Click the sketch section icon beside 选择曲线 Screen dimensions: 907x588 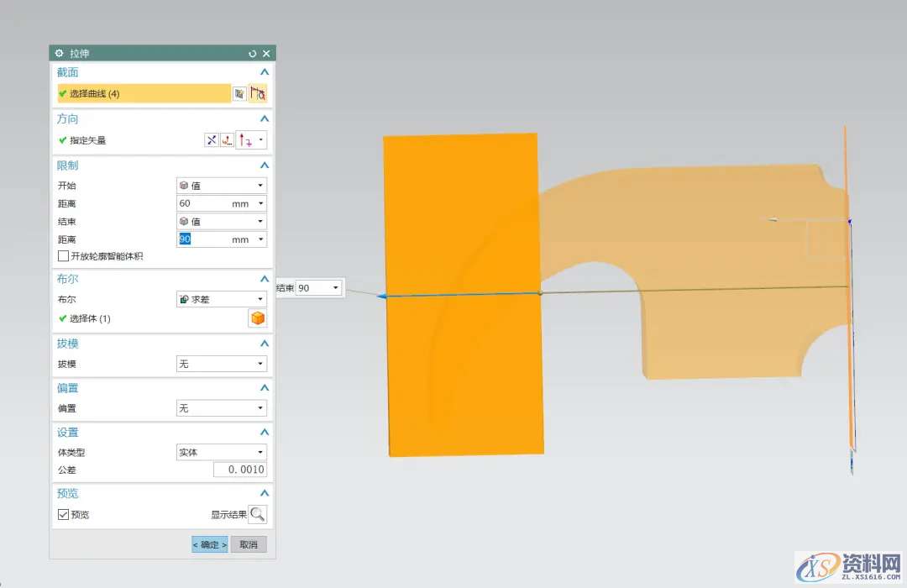tap(240, 94)
